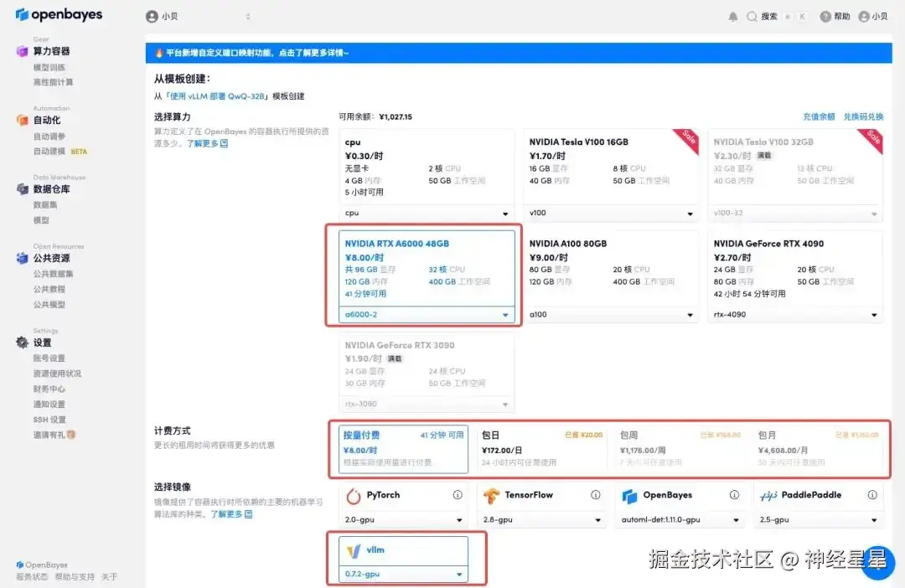Open the blue floating chat button
The image size is (905, 588).
pos(877,563)
